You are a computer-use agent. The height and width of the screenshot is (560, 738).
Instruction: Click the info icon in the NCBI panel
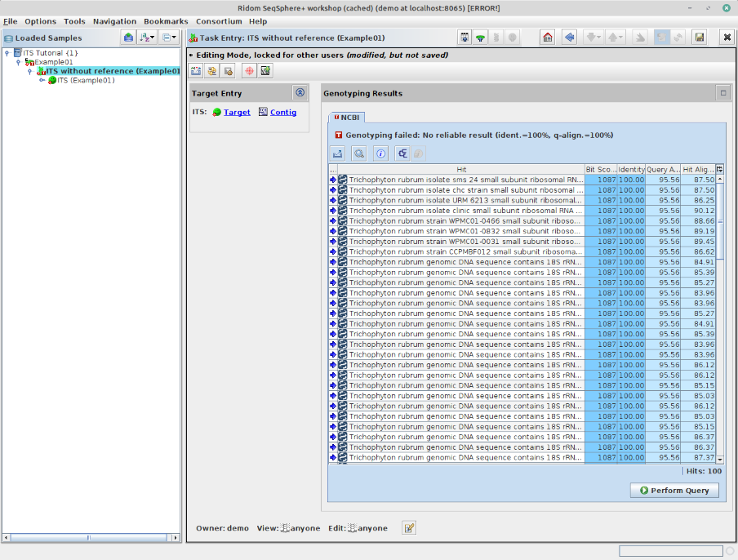(x=380, y=153)
